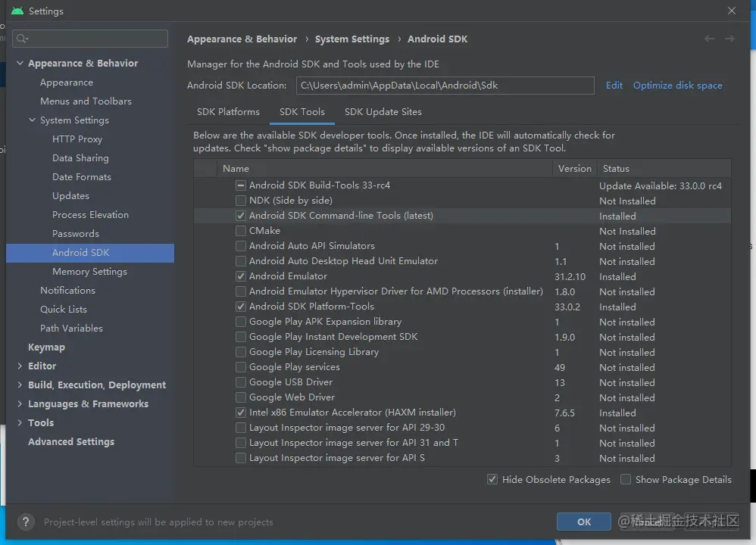The width and height of the screenshot is (756, 545).
Task: Toggle Android SDK Build-Tools 33-rc4 checkbox
Action: coord(241,185)
